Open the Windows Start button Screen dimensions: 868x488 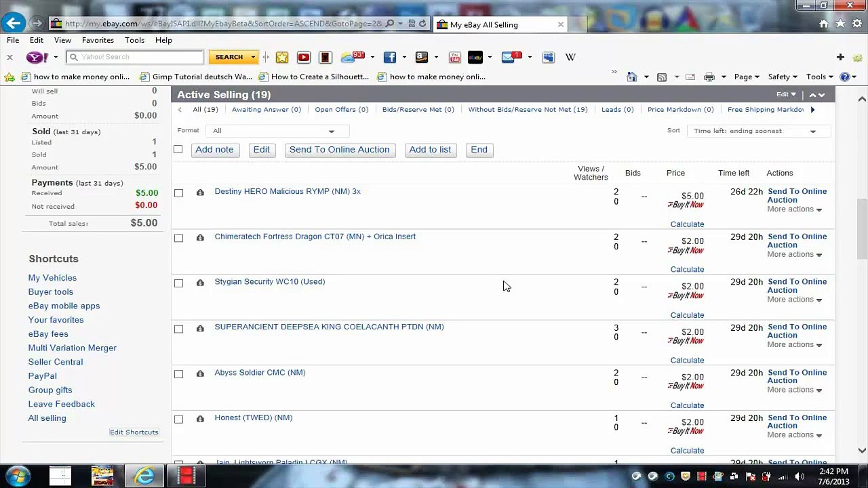click(18, 476)
